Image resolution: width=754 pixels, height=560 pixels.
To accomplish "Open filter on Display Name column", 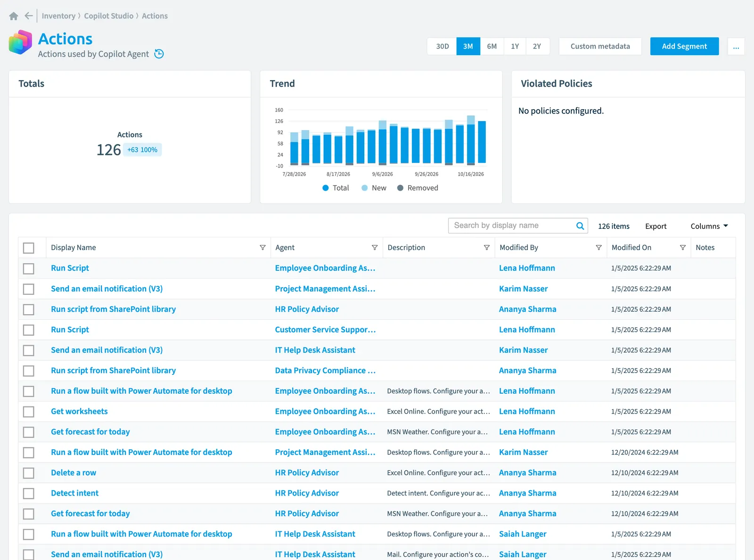I will tap(262, 248).
